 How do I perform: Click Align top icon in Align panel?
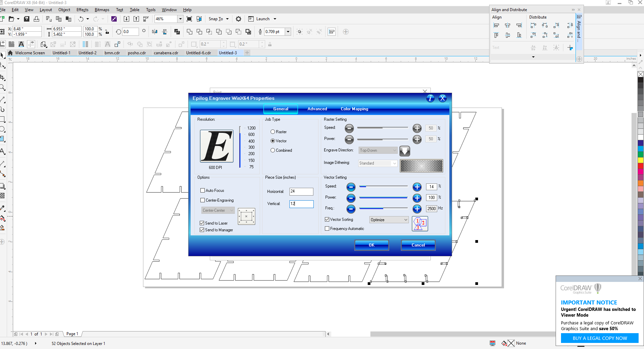(496, 35)
